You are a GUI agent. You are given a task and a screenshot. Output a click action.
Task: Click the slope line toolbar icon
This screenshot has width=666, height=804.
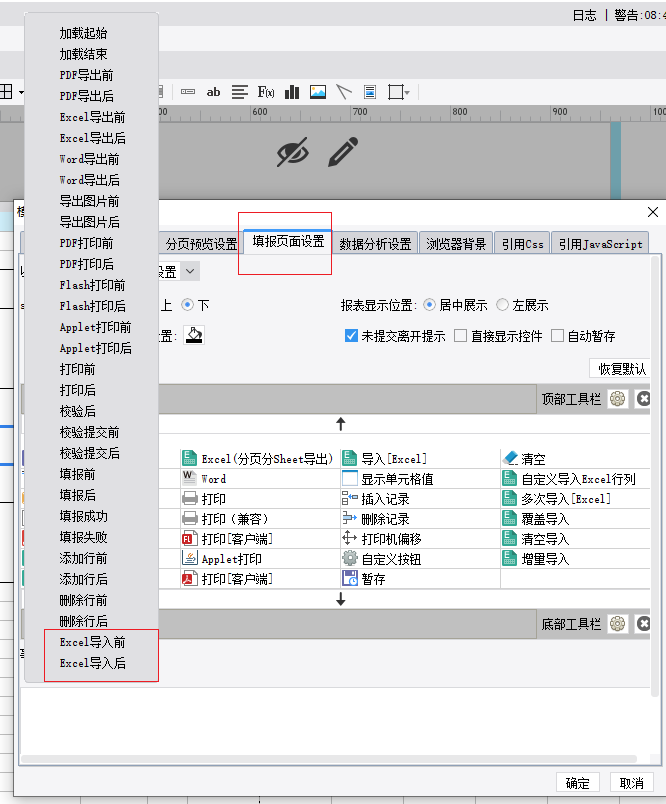344,92
